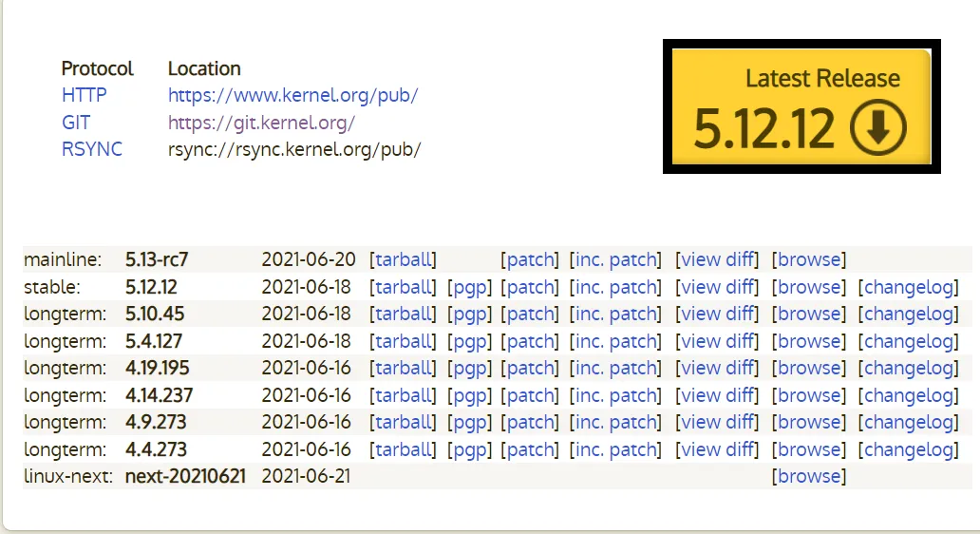
Task: Download tarball for stable 5.12.12
Action: 404,287
